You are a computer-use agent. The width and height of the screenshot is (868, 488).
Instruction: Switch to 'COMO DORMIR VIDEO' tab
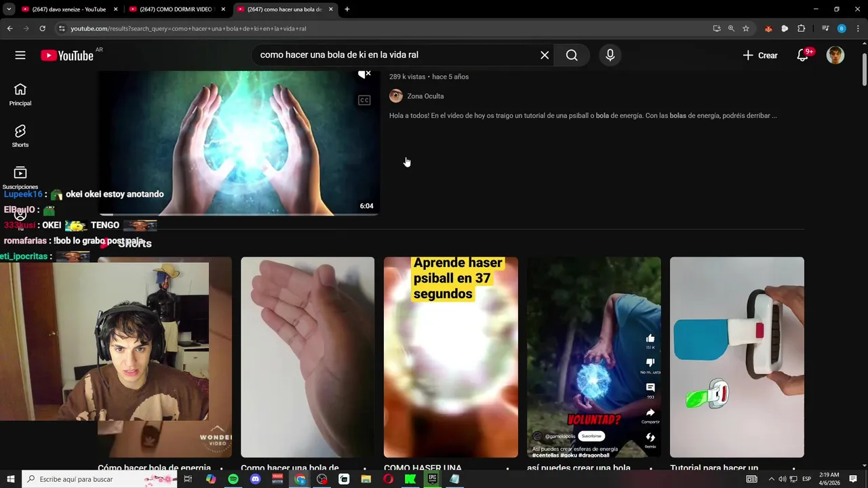pyautogui.click(x=176, y=9)
